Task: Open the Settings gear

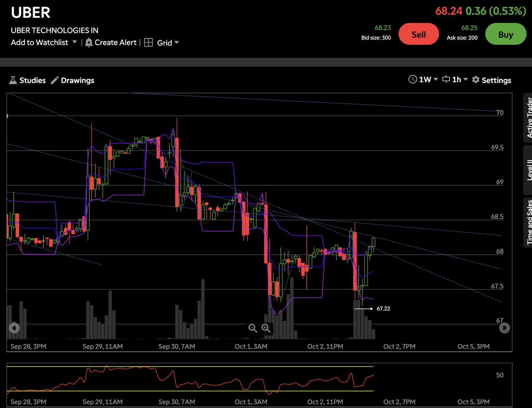Action: [476, 80]
